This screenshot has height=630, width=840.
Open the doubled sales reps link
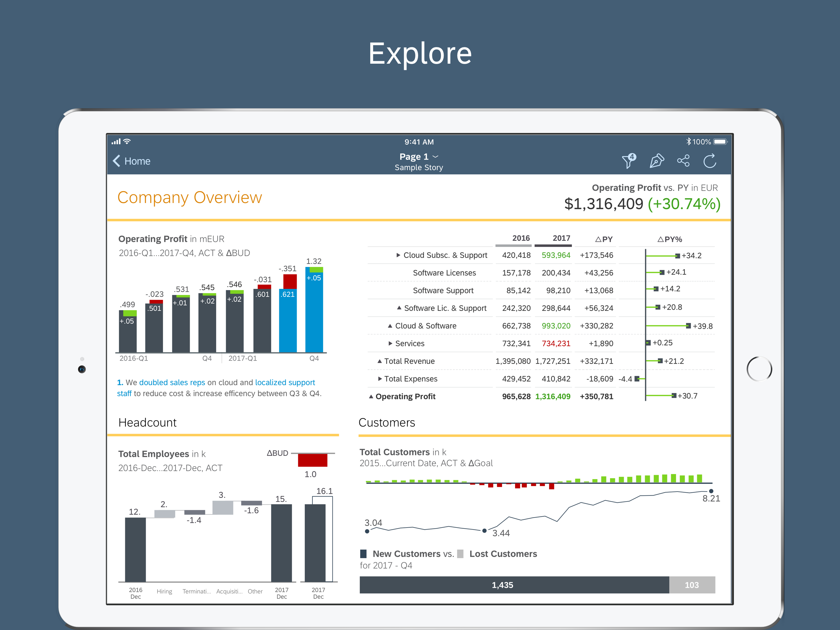click(x=172, y=383)
